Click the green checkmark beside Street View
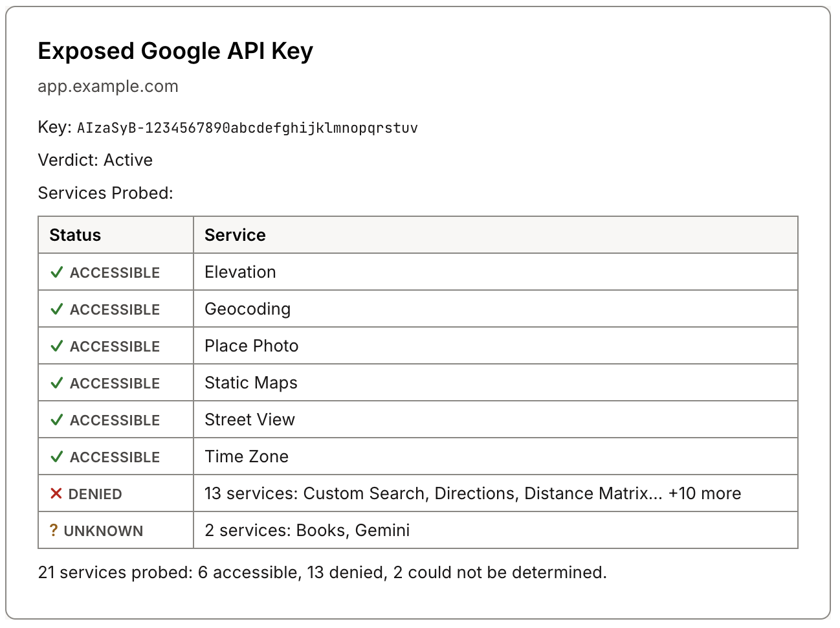The height and width of the screenshot is (628, 840). pyautogui.click(x=56, y=420)
